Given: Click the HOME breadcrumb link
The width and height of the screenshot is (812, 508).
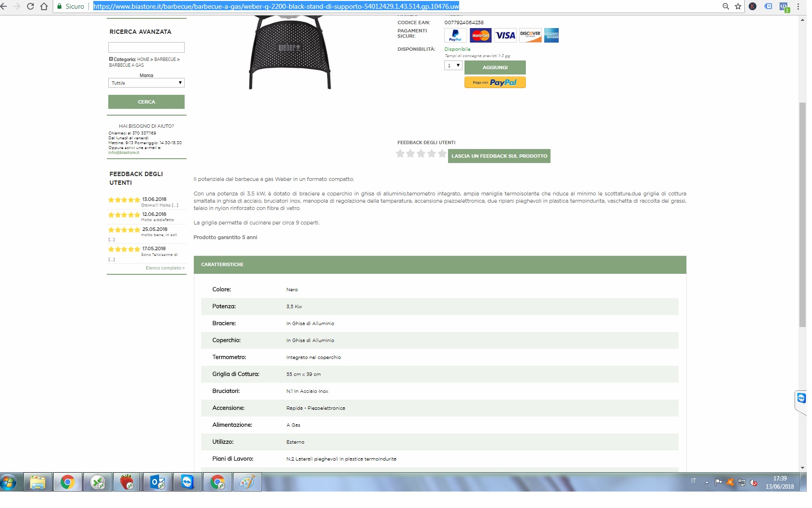Looking at the screenshot, I should (143, 60).
